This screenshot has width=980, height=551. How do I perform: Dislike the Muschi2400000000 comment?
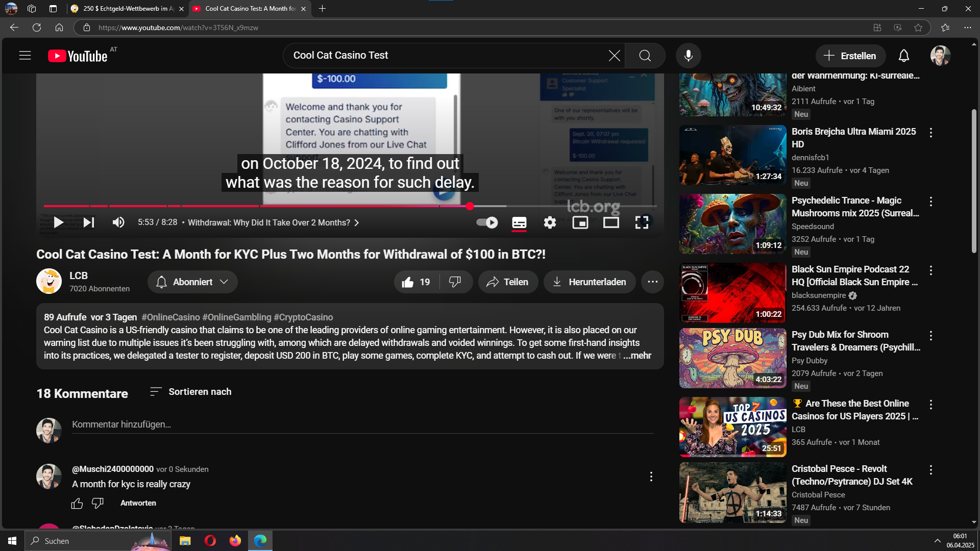[x=97, y=504]
